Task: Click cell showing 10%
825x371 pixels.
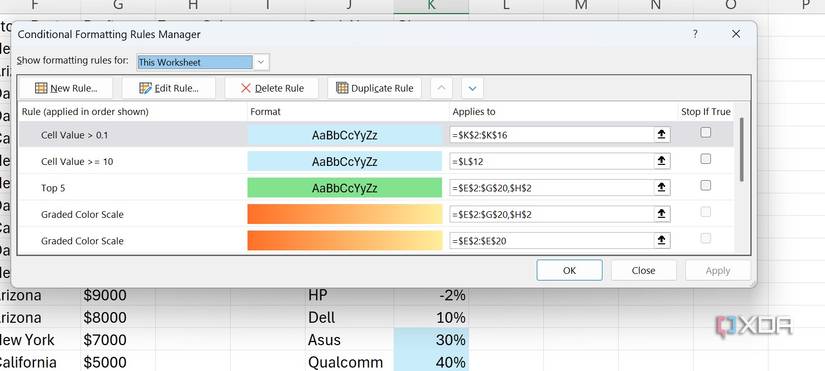Action: click(x=431, y=317)
